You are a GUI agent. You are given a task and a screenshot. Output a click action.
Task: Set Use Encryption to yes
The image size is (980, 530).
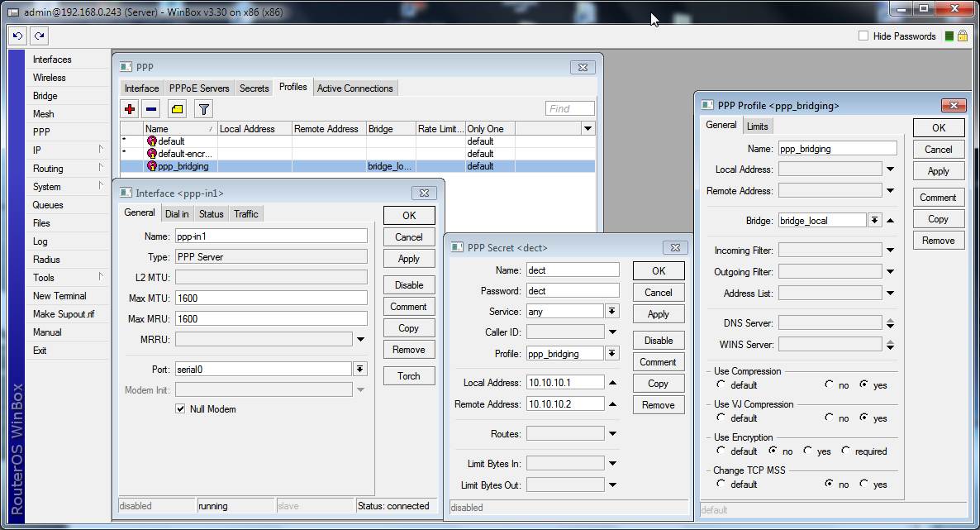click(x=807, y=451)
